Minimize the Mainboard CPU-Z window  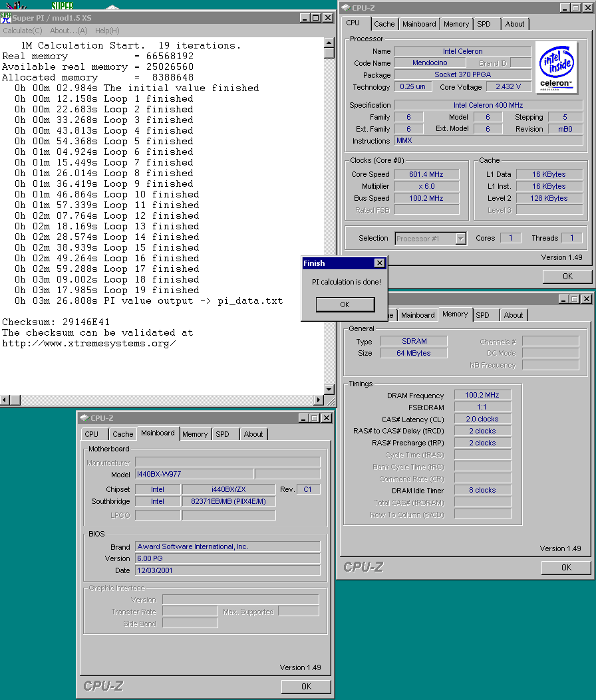pos(303,418)
